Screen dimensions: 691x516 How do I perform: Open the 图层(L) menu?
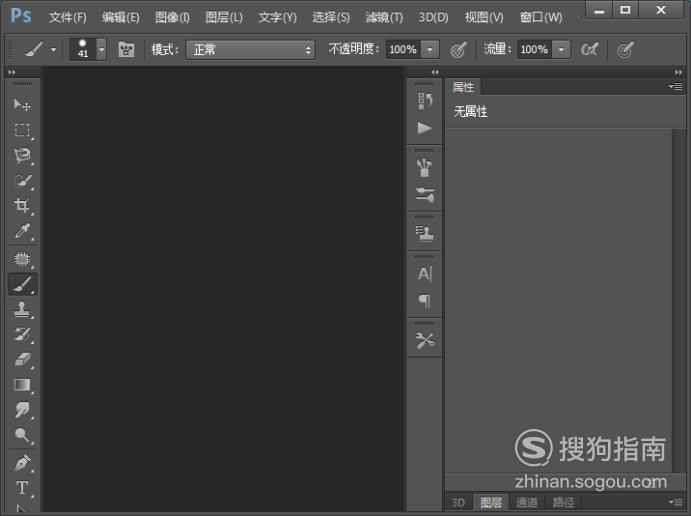pyautogui.click(x=224, y=18)
